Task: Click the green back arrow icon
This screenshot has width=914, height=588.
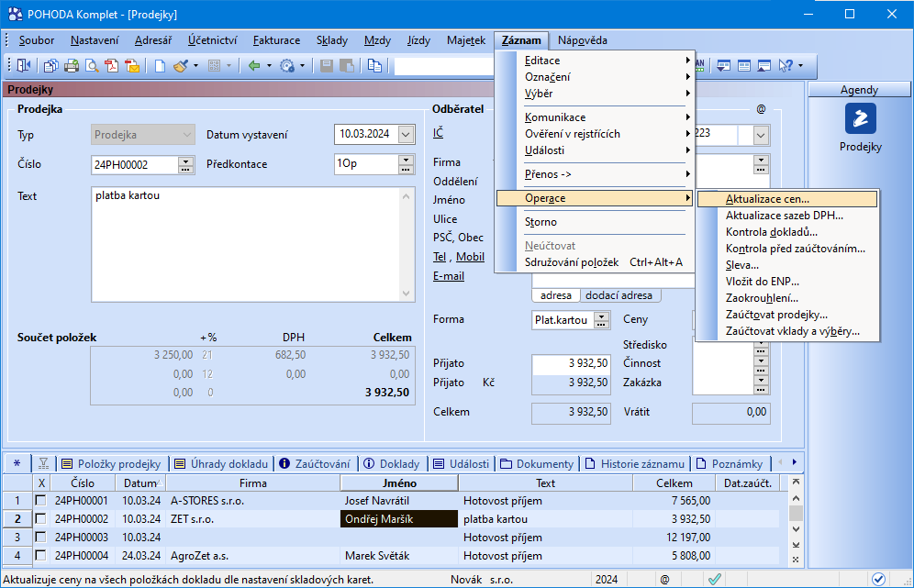Action: pos(254,66)
